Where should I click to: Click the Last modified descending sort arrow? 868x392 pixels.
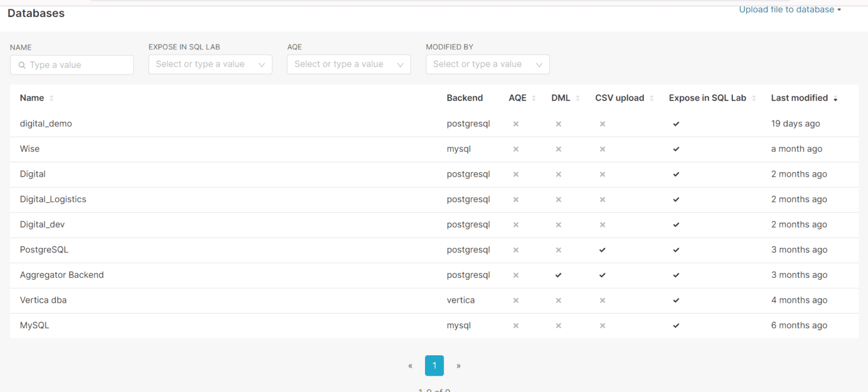(x=836, y=99)
